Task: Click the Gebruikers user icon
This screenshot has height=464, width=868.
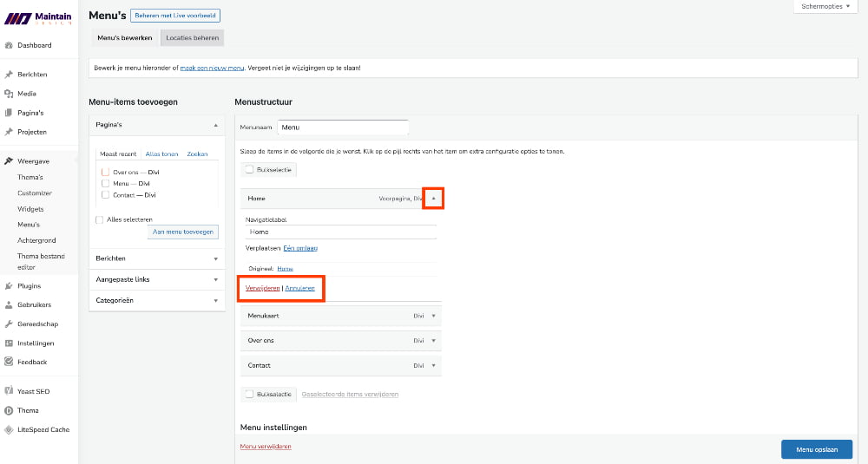Action: coord(9,304)
